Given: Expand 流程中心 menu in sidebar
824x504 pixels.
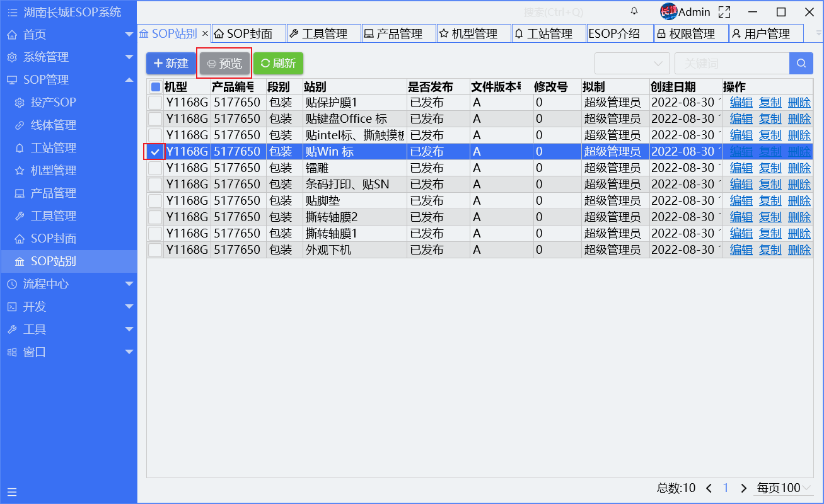Looking at the screenshot, I should tap(68, 283).
